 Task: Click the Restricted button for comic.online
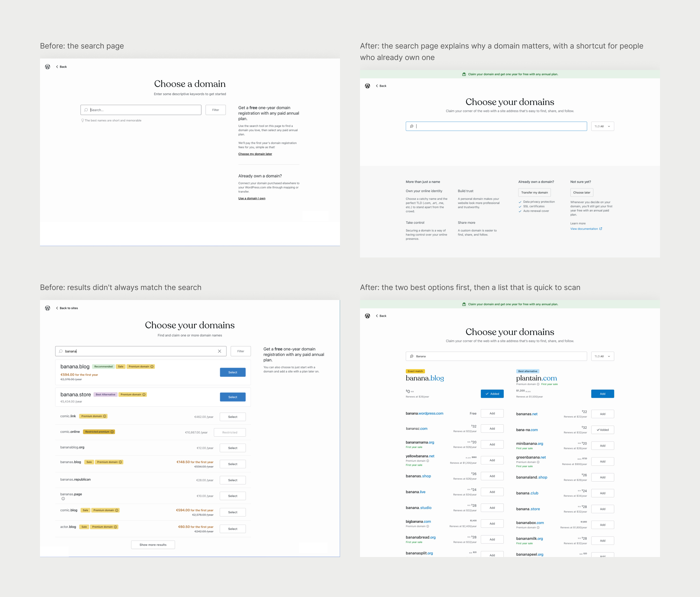(x=230, y=432)
